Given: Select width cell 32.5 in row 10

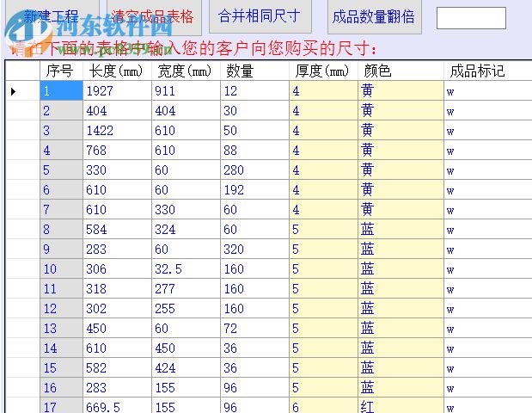Looking at the screenshot, I should click(186, 269).
